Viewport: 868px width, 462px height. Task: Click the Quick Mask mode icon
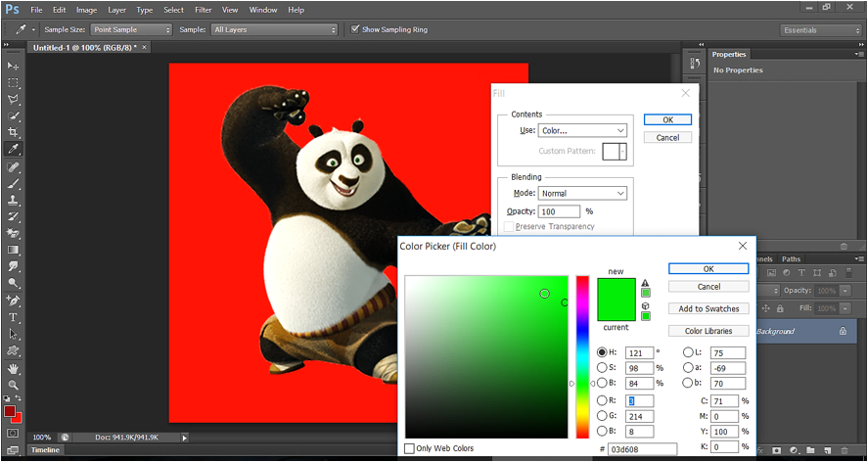[x=13, y=434]
